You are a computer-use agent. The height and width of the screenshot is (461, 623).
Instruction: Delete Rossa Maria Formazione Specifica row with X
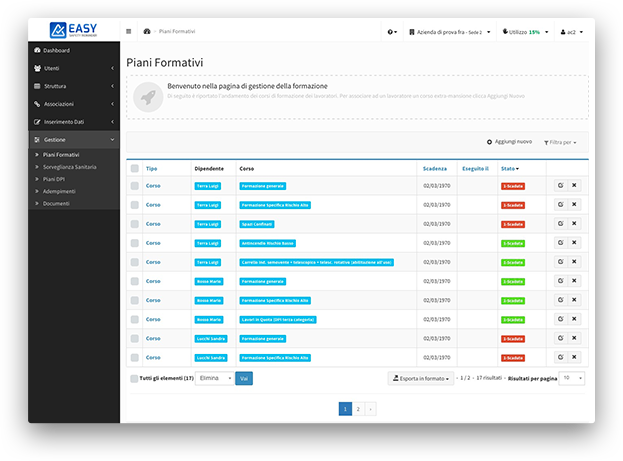pyautogui.click(x=574, y=300)
